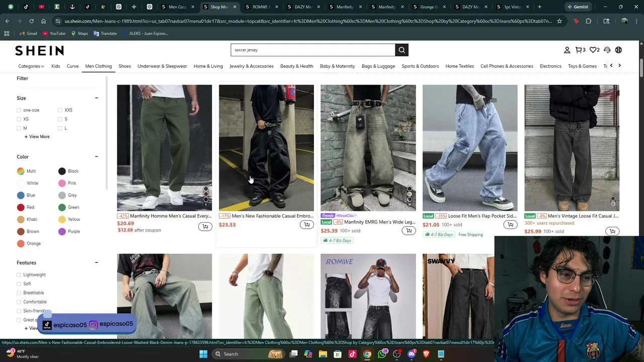
Task: Open the Categories dropdown
Action: point(31,66)
